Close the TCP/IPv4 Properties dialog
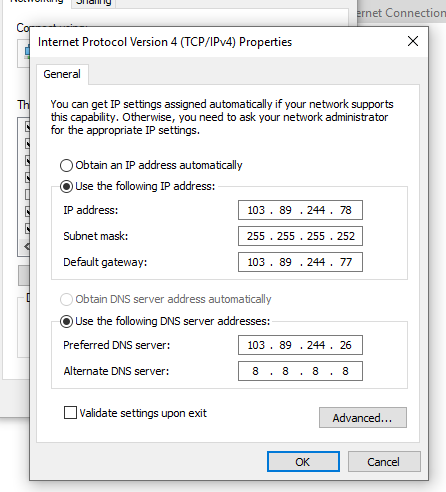The height and width of the screenshot is (492, 446). click(x=413, y=41)
